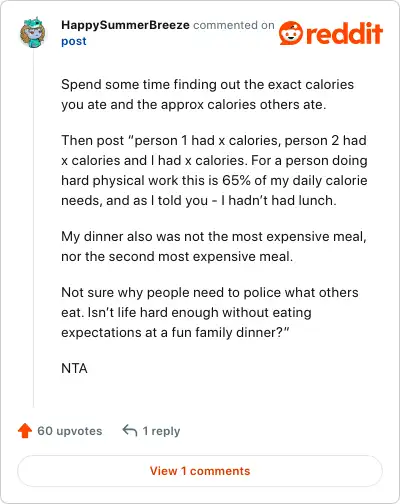Click the 'Not sure why people' paragraph
The image size is (400, 504).
click(x=210, y=312)
